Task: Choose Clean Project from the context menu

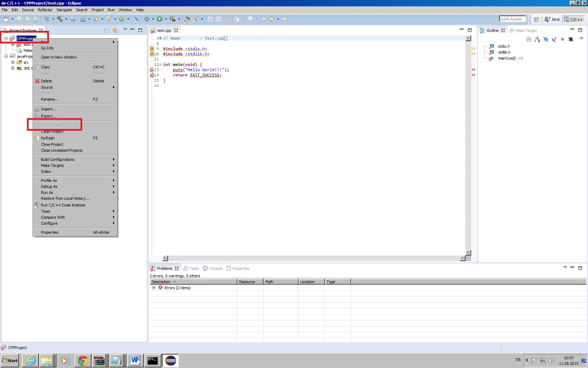Action: [x=75, y=132]
